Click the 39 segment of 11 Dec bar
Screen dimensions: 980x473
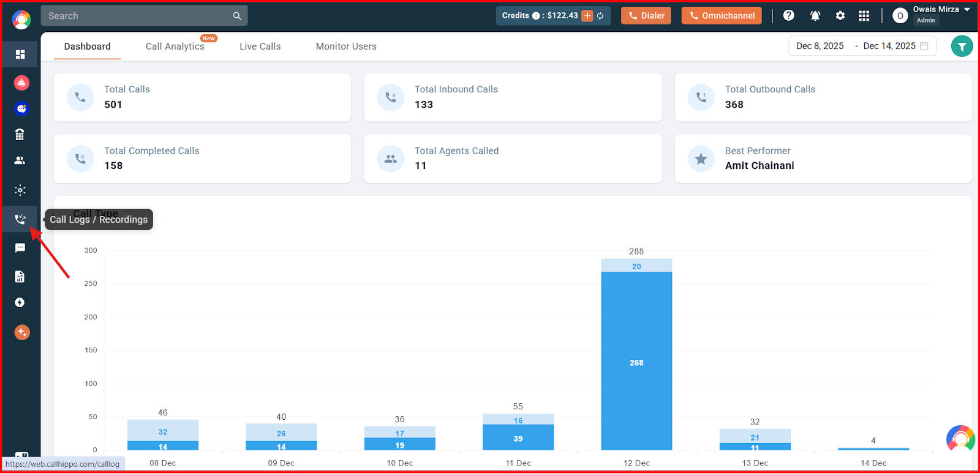pyautogui.click(x=518, y=438)
